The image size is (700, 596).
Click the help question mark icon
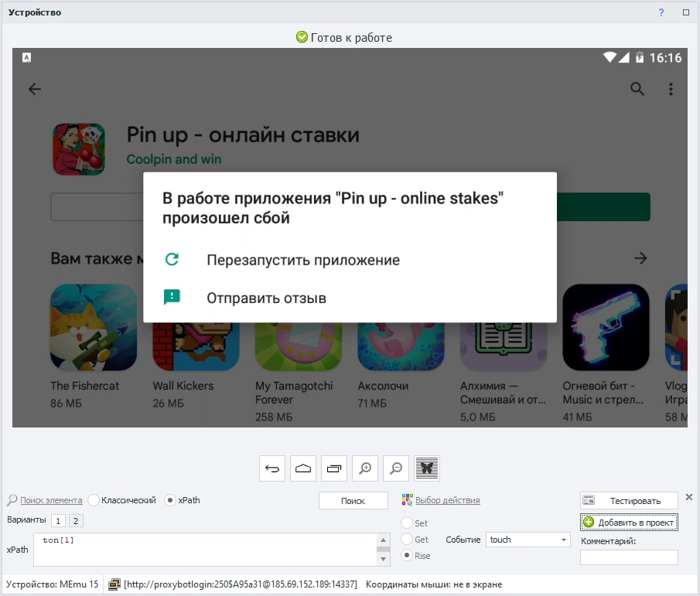[661, 12]
